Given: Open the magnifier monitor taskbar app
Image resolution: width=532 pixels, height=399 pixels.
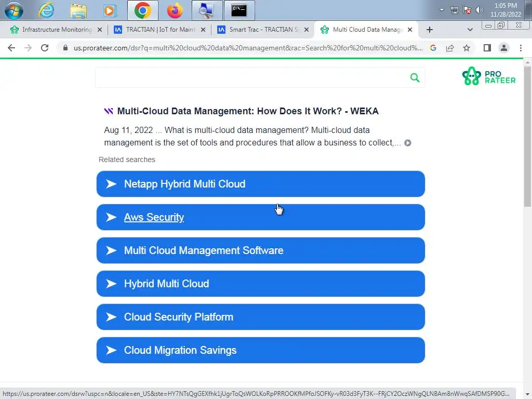Looking at the screenshot, I should 207,10.
